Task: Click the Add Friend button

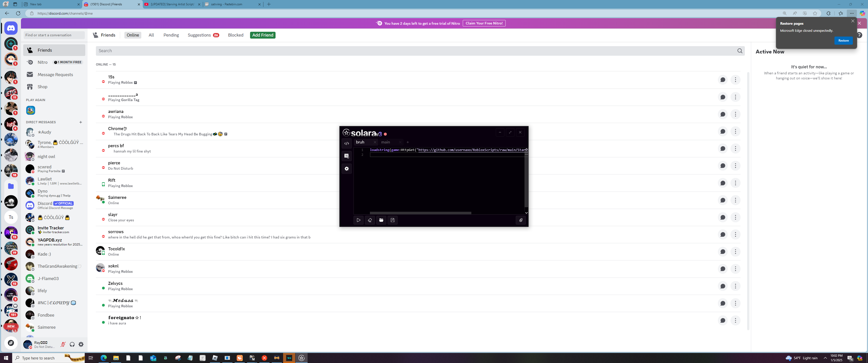Action: coord(262,35)
